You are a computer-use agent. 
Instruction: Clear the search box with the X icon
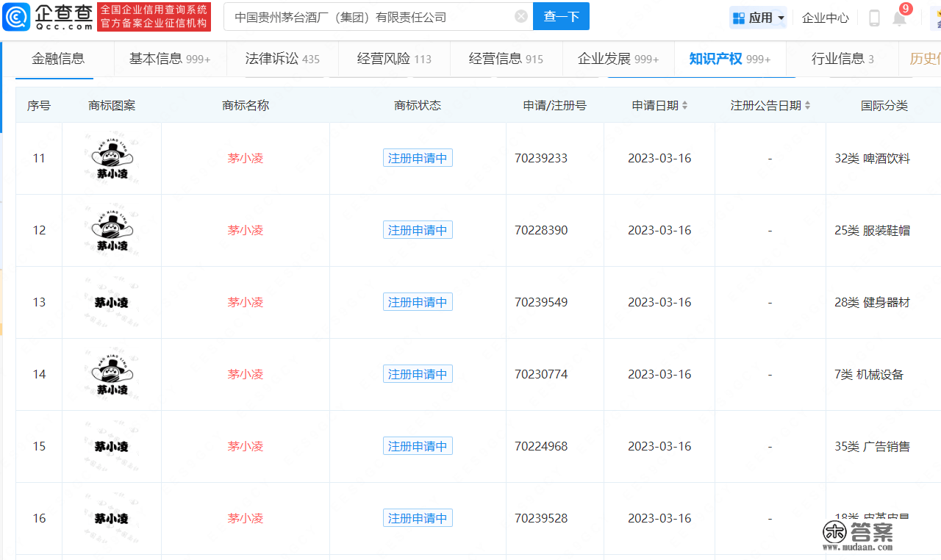click(x=521, y=16)
